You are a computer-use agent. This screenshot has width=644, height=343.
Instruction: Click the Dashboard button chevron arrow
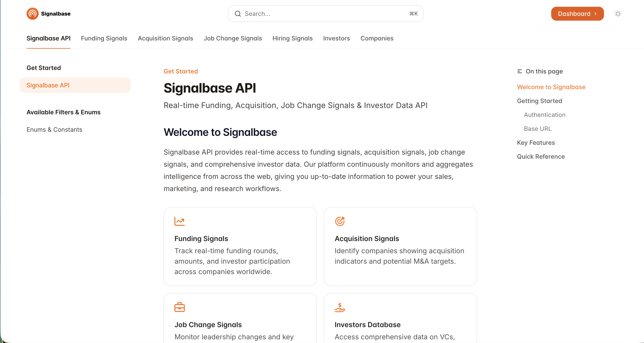click(x=596, y=14)
